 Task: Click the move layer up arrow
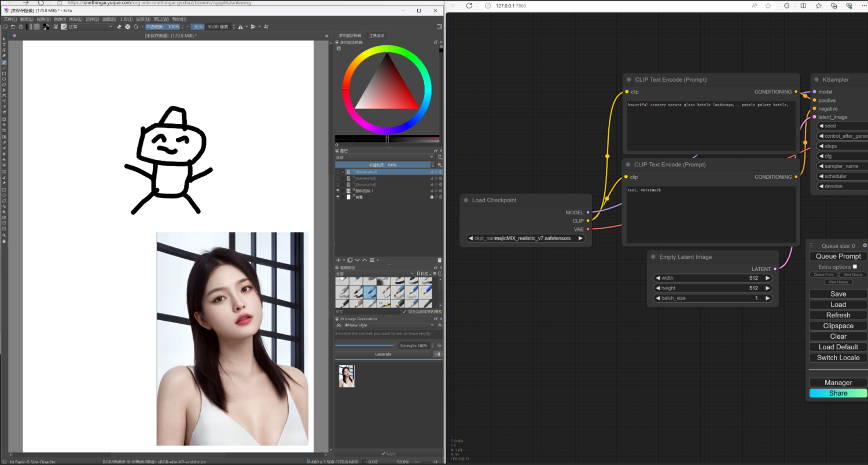point(365,260)
